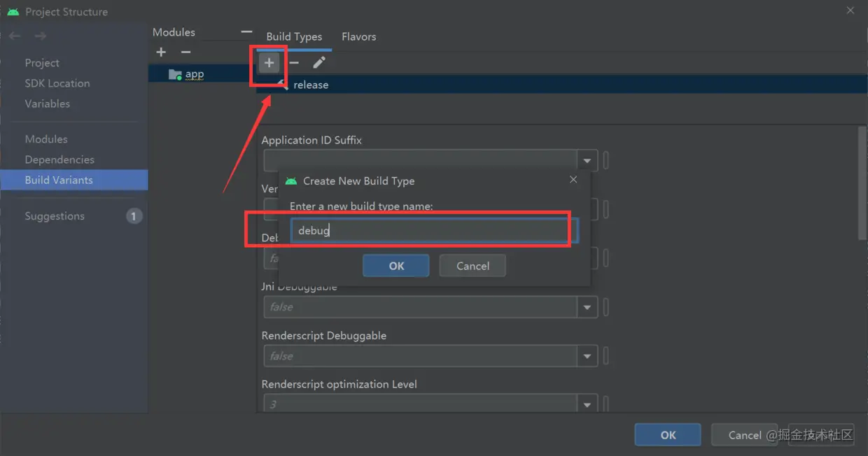This screenshot has height=456, width=868.
Task: Go forward with the right arrow icon
Action: 41,36
